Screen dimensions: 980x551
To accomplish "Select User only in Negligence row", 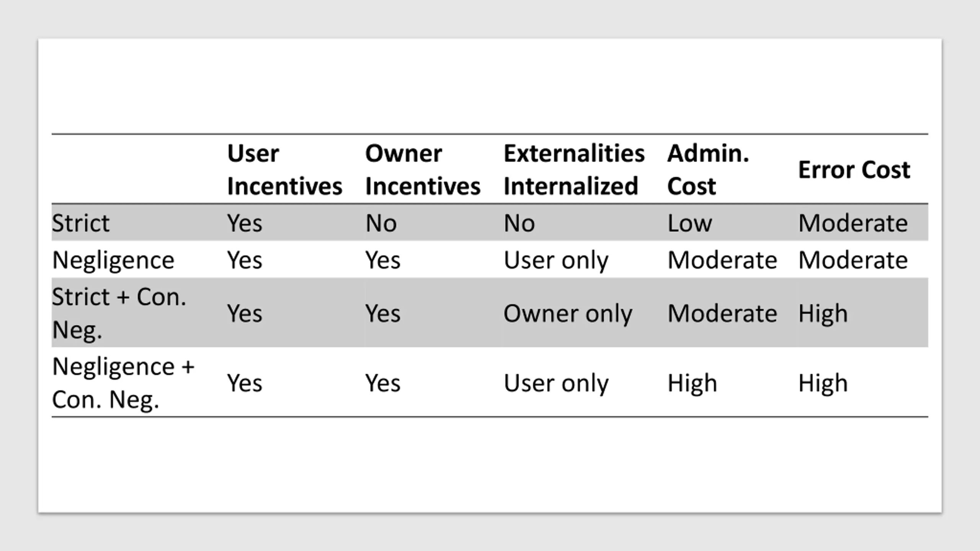I will click(x=556, y=261).
